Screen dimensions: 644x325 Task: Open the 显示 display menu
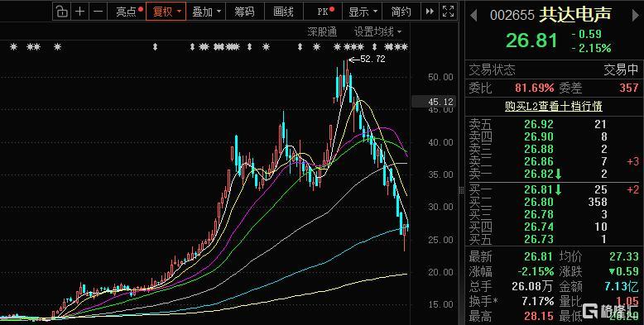tap(362, 12)
